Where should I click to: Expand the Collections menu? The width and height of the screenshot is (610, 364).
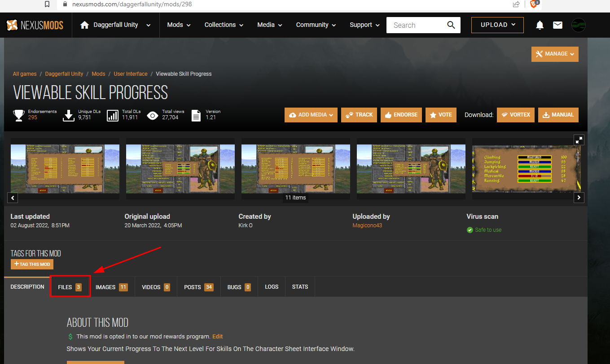tap(224, 25)
